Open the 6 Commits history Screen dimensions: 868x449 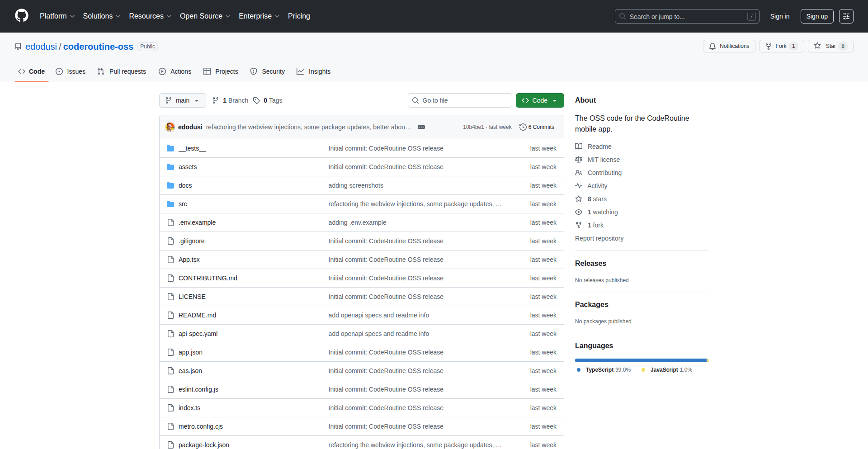coord(537,127)
